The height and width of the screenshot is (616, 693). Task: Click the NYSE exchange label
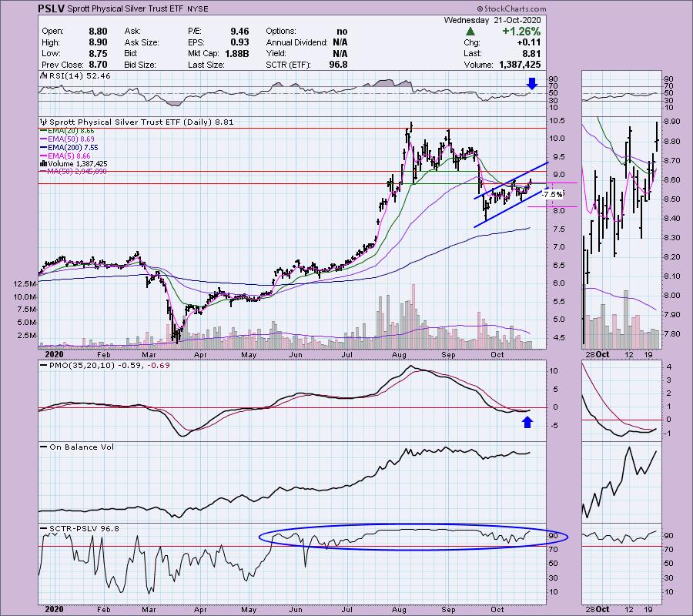(x=198, y=8)
